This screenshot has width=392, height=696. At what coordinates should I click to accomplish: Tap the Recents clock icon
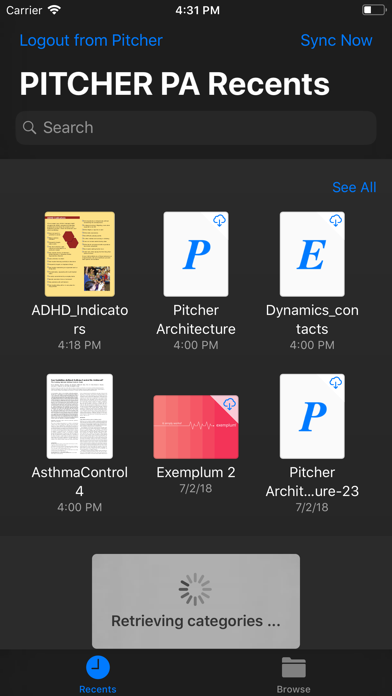(x=98, y=667)
